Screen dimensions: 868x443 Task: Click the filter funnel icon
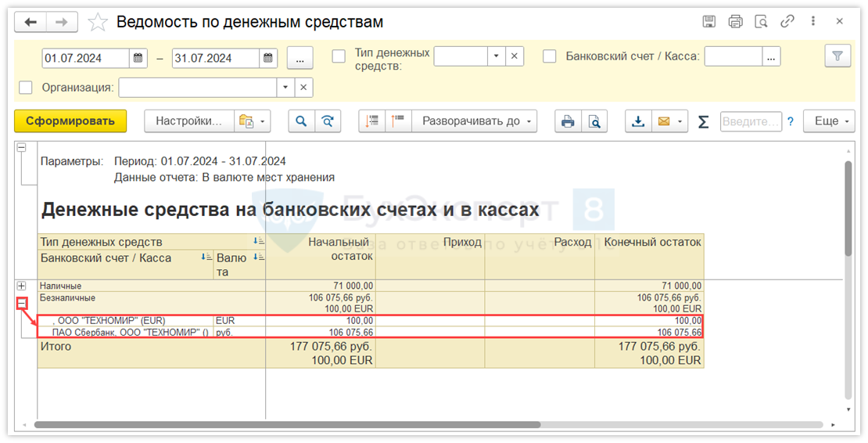point(838,56)
